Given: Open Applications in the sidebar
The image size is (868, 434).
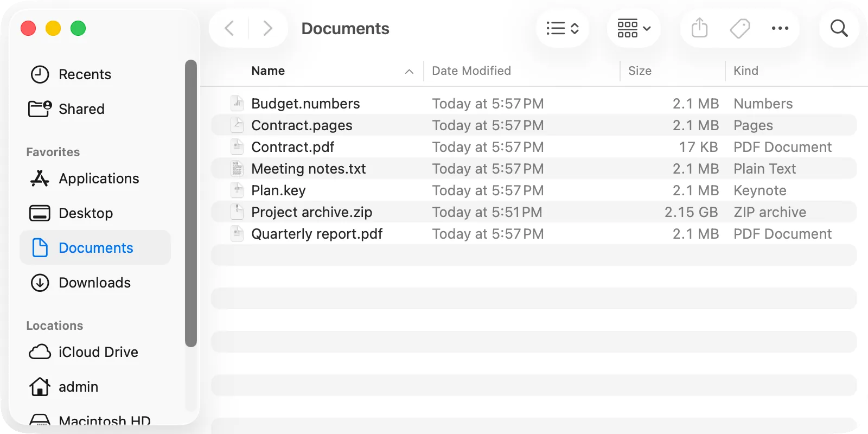Looking at the screenshot, I should tap(95, 178).
